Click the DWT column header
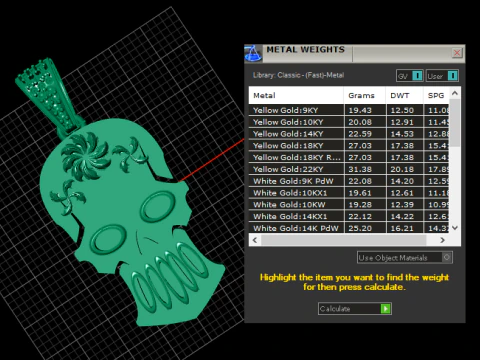 click(x=405, y=95)
